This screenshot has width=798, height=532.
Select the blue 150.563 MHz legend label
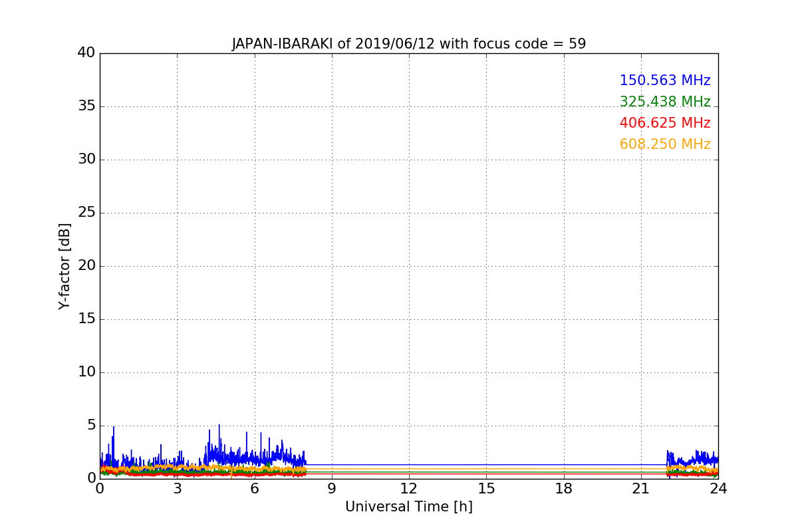pos(665,80)
